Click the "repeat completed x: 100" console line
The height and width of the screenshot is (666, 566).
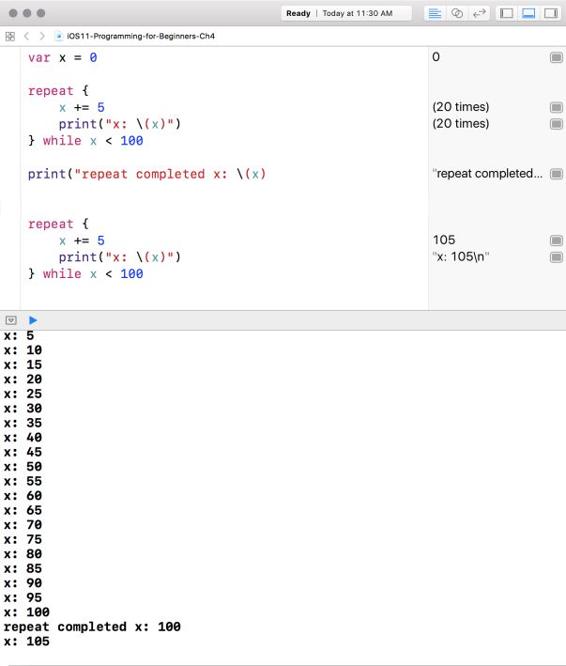[92, 627]
